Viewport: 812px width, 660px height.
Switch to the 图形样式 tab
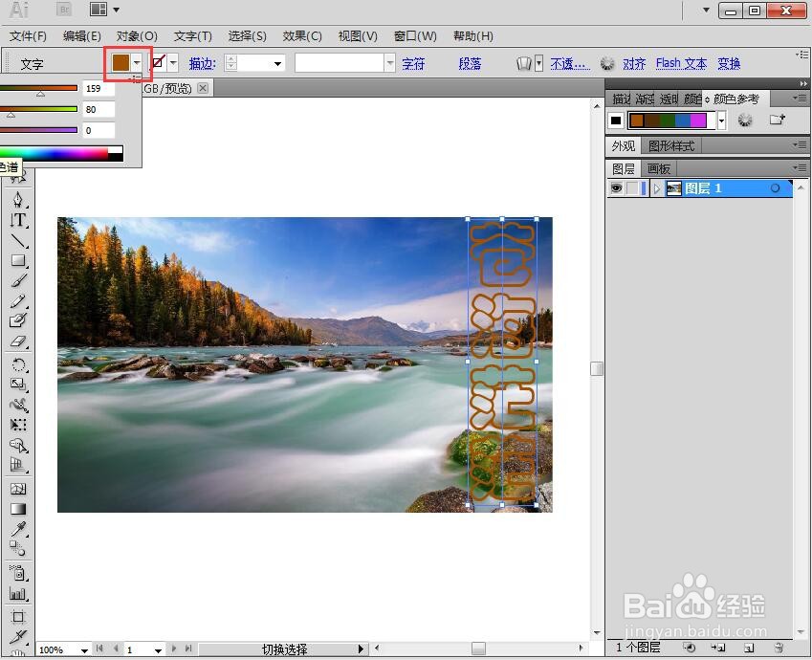(671, 146)
